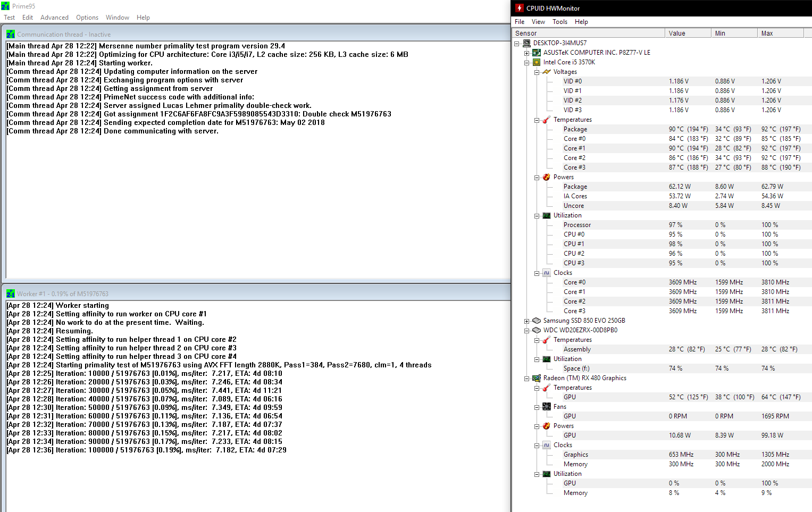Collapse the CPU Utilization section

coord(537,215)
